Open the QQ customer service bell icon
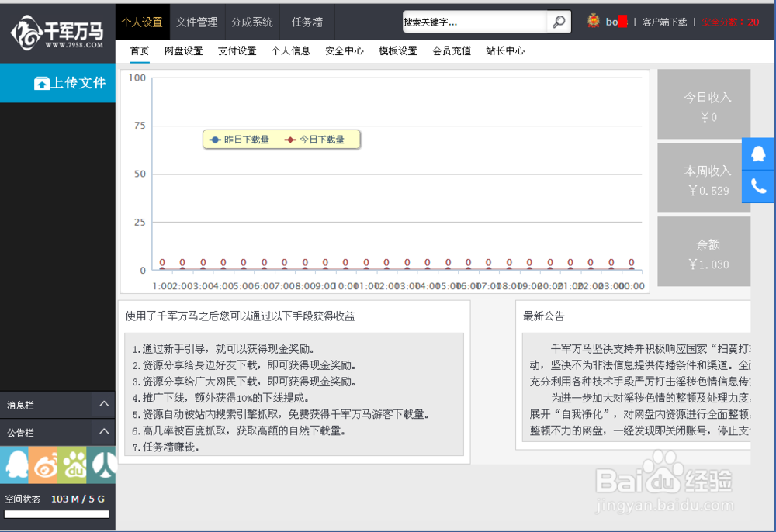The image size is (776, 532). coord(757,154)
